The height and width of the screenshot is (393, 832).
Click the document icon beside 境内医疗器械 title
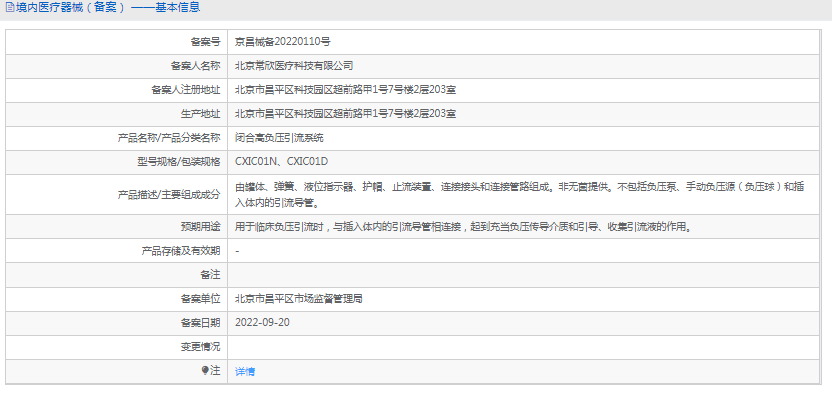(9, 7)
